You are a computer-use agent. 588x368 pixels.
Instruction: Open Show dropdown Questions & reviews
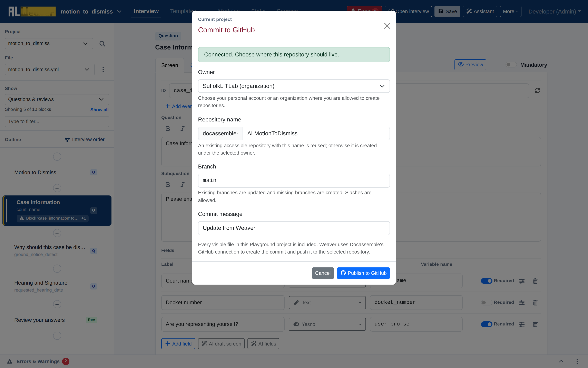click(57, 100)
